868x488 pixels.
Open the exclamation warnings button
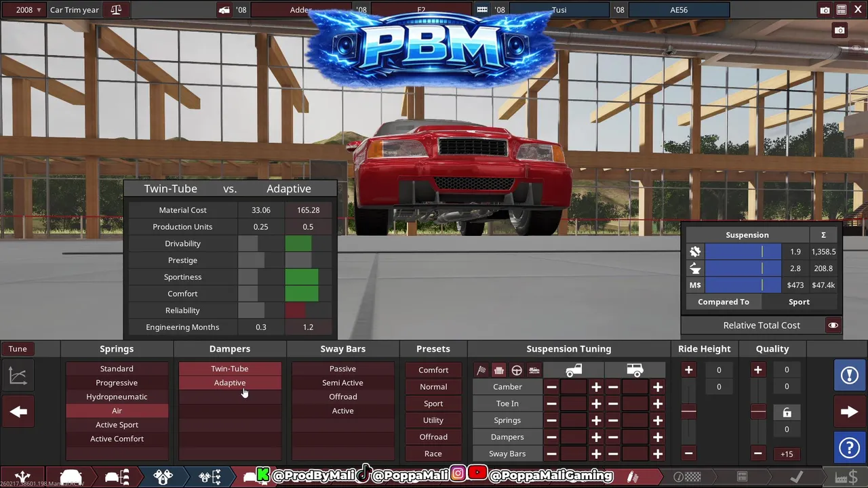tap(849, 375)
